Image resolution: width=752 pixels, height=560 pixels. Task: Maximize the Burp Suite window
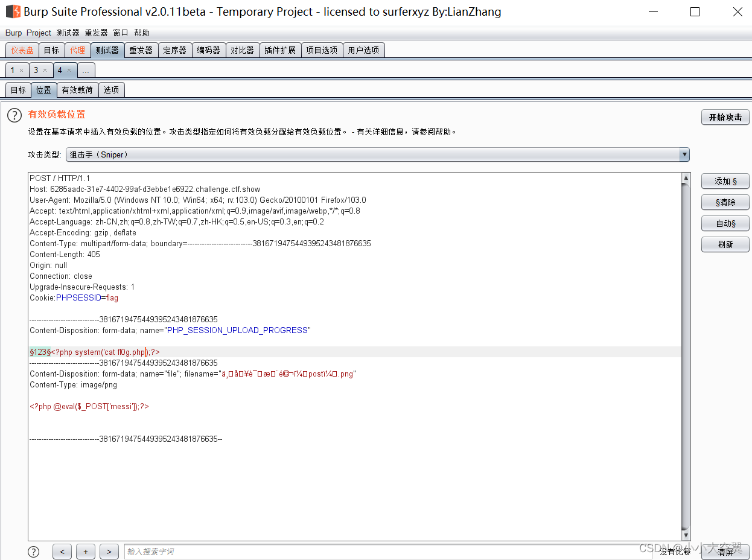(695, 11)
